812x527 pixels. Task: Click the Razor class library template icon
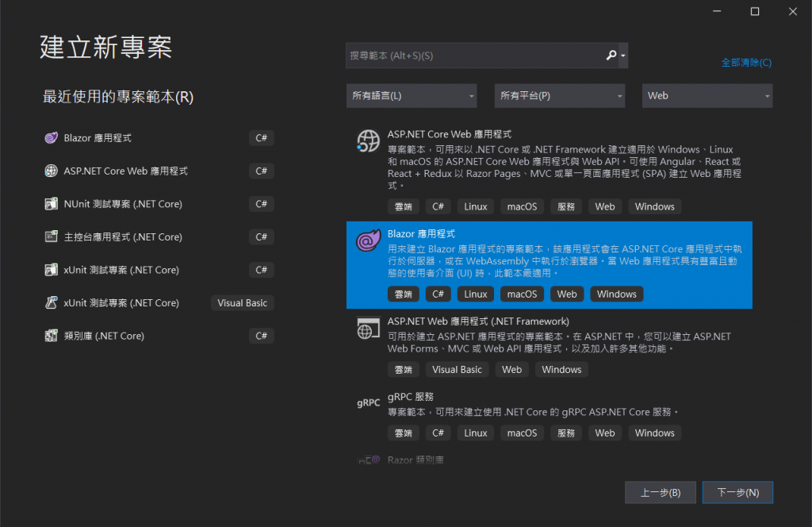click(368, 460)
